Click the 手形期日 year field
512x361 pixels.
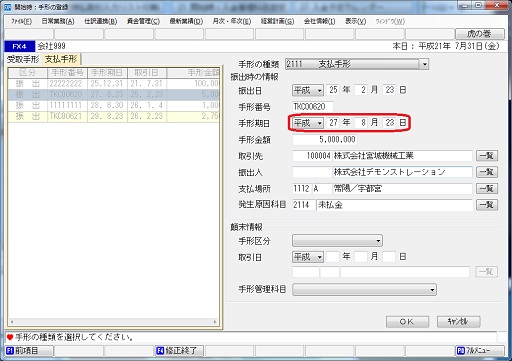point(333,123)
